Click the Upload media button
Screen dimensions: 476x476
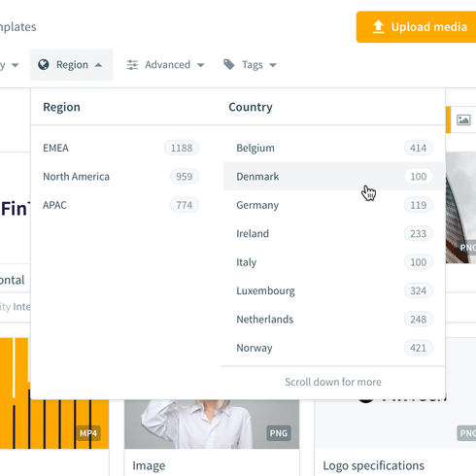tap(416, 27)
